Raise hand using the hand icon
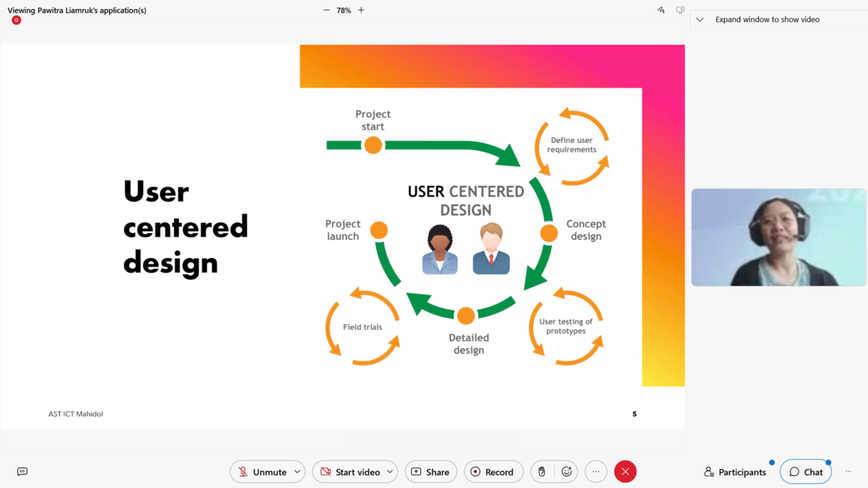 pos(541,472)
